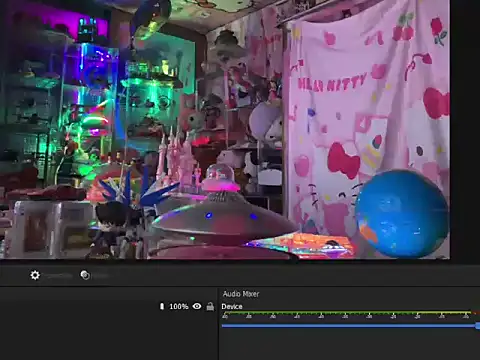The width and height of the screenshot is (480, 360).
Task: Click the 100% battery percentage text
Action: [179, 306]
